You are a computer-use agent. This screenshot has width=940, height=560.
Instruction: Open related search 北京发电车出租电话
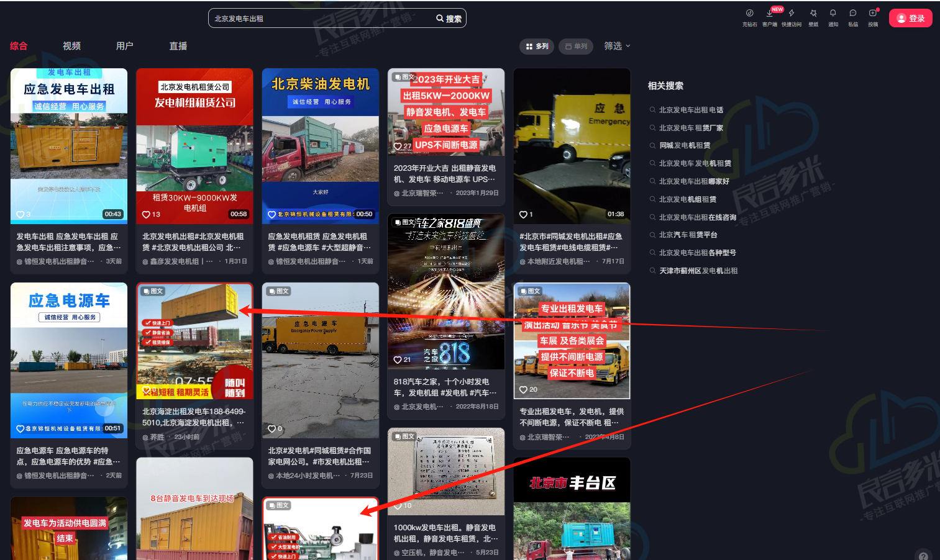click(x=691, y=110)
